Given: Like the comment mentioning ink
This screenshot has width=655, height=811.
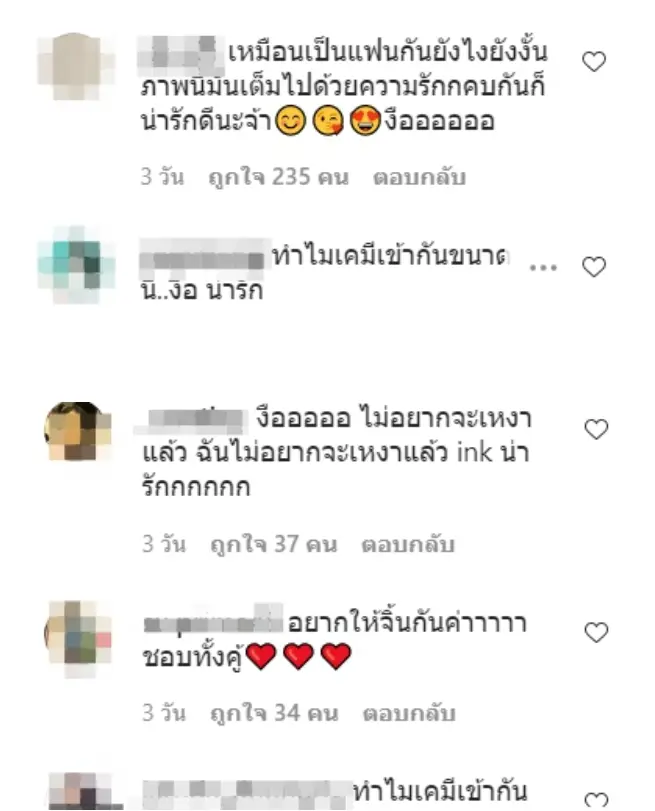Looking at the screenshot, I should (596, 429).
